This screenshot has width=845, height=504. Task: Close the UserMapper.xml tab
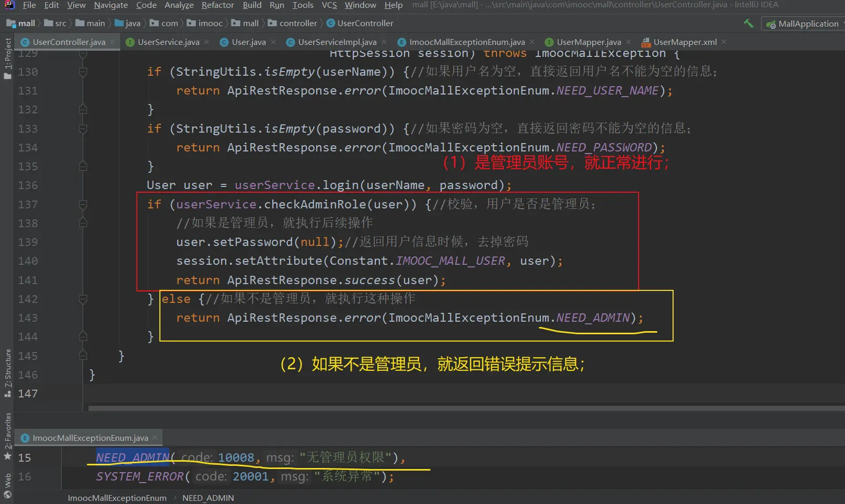pos(724,42)
